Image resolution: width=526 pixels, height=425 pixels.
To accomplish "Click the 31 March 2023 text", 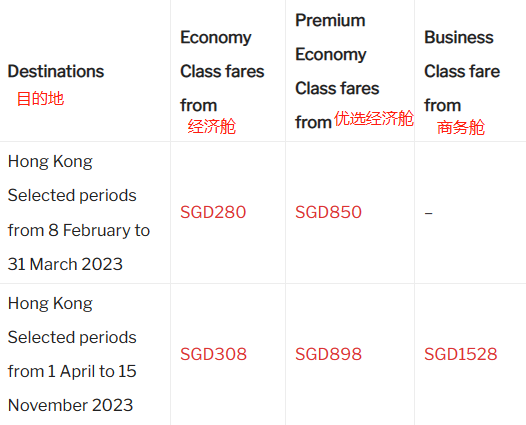I will [65, 264].
